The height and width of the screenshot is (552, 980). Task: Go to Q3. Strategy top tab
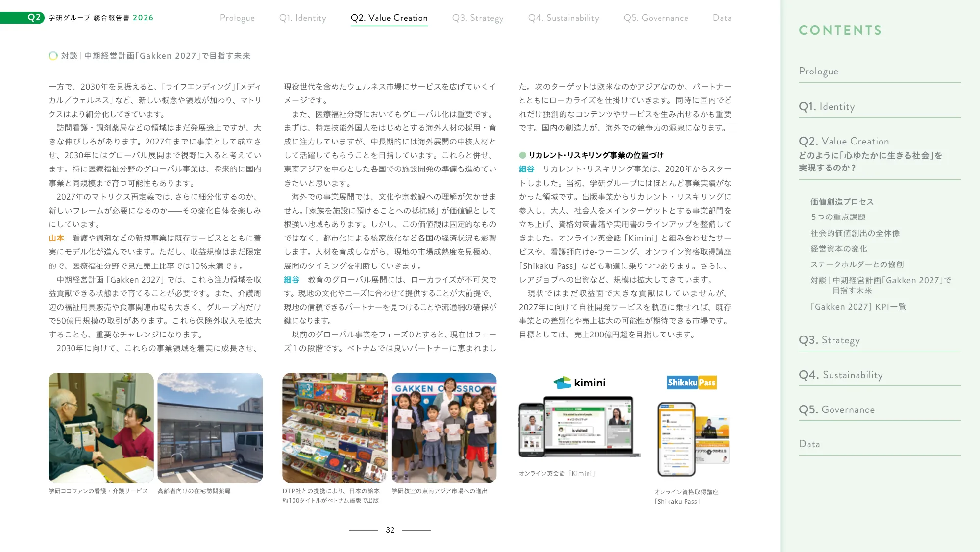[478, 18]
